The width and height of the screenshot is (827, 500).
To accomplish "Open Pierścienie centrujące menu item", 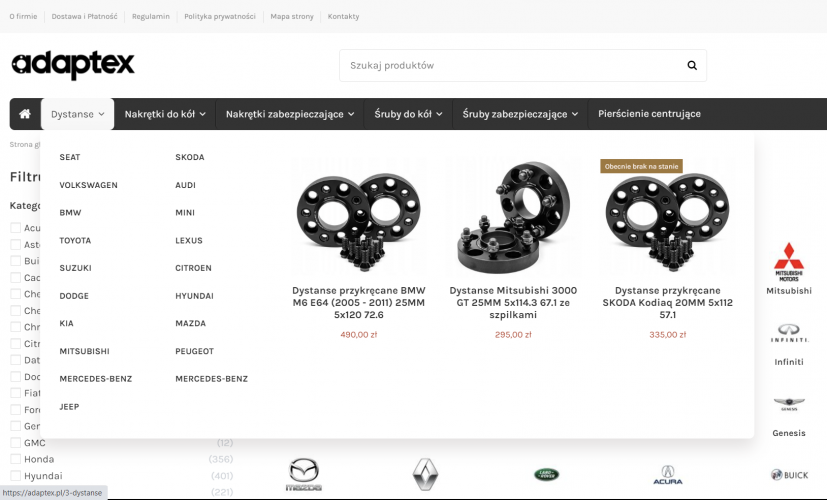I will coord(649,114).
